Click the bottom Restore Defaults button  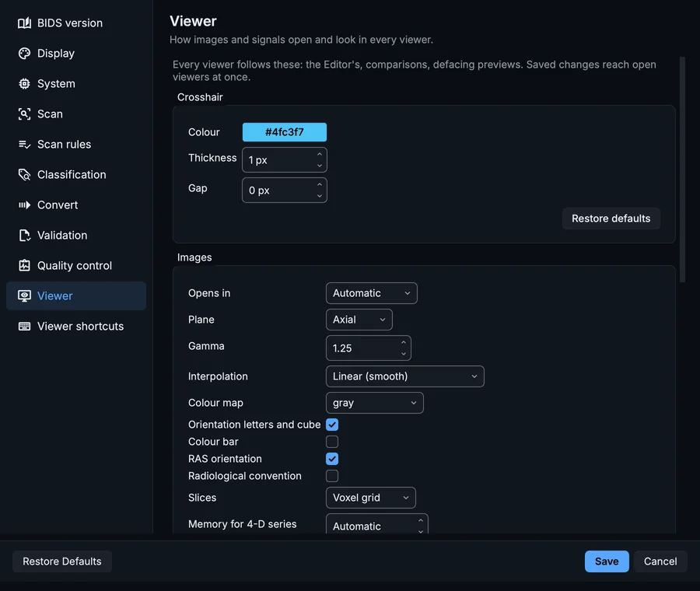[62, 561]
